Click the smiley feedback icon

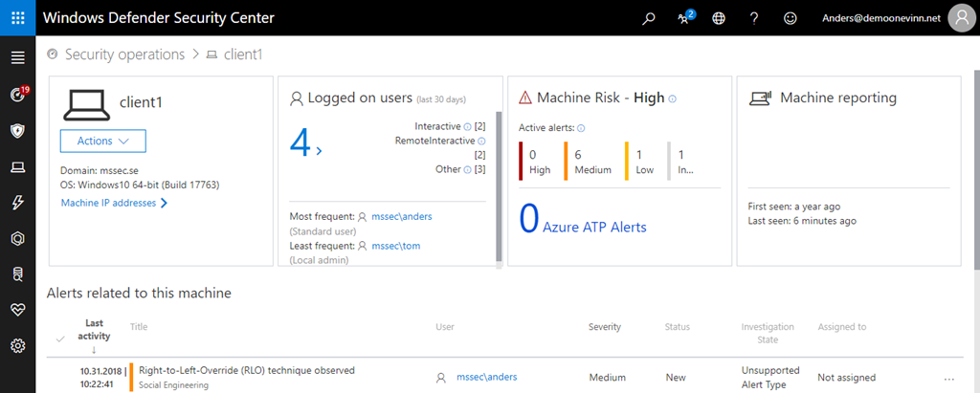tap(790, 18)
